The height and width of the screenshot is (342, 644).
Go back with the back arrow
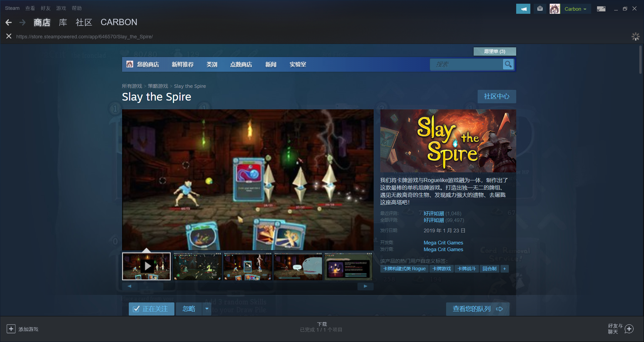pyautogui.click(x=9, y=22)
